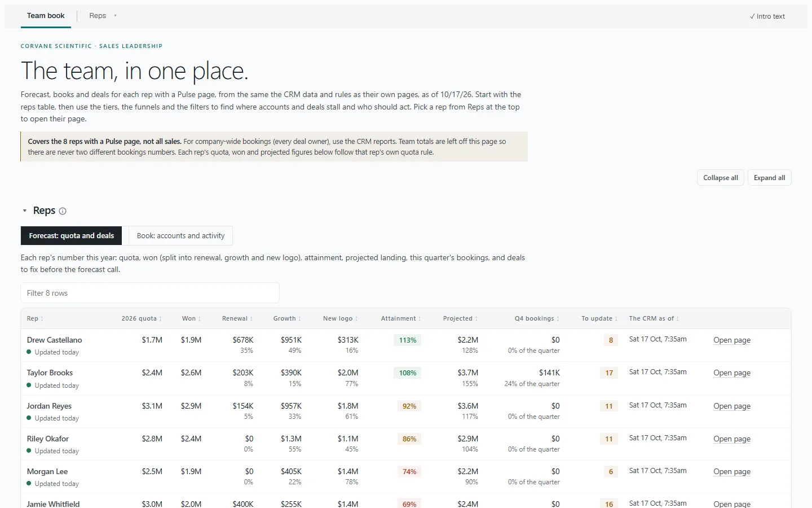Viewport: 812px width, 508px height.
Task: Sort by the Growth column icon
Action: click(300, 319)
